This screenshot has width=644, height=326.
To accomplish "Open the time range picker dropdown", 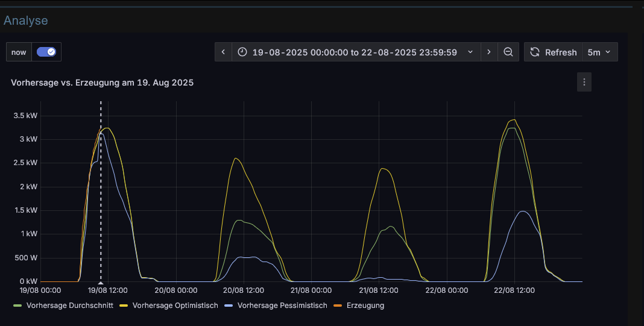I will tap(356, 52).
